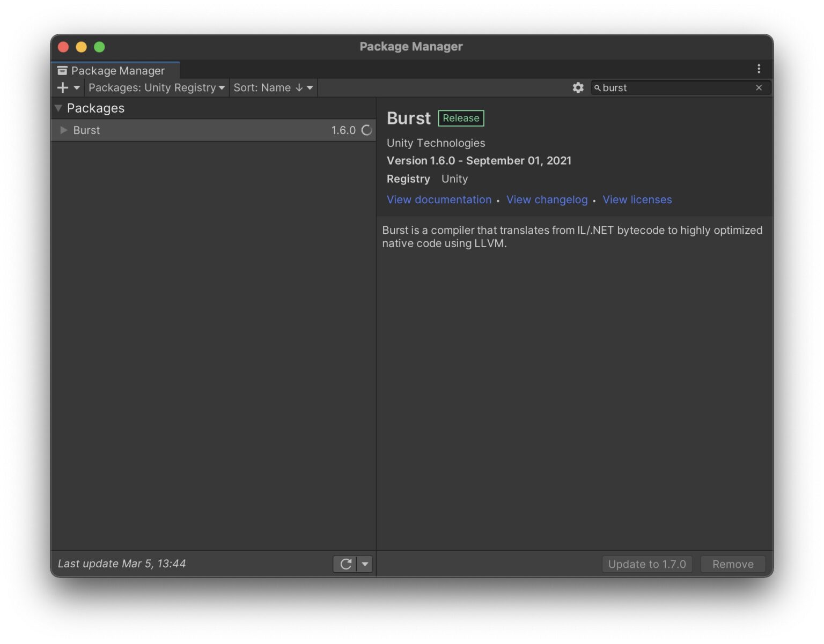Click the loading spinner beside Burst 1.6.0

367,130
